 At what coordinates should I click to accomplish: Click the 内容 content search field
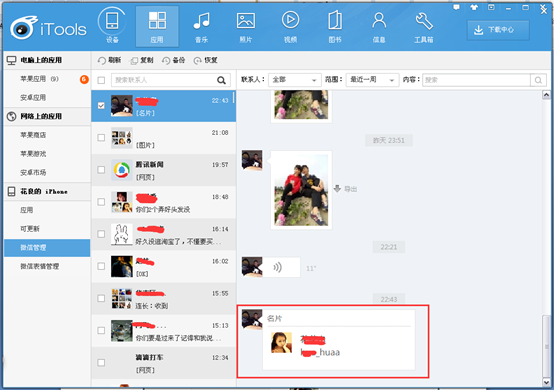(476, 80)
